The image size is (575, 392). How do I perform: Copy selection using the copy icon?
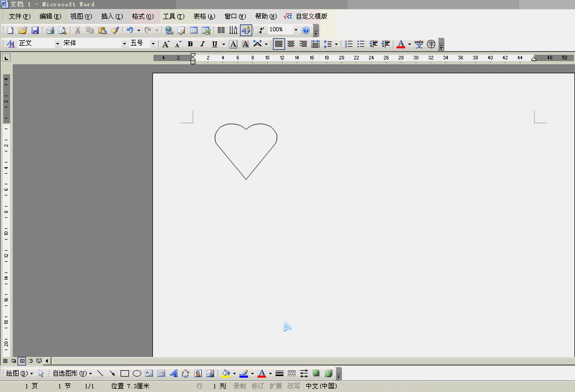click(x=90, y=30)
